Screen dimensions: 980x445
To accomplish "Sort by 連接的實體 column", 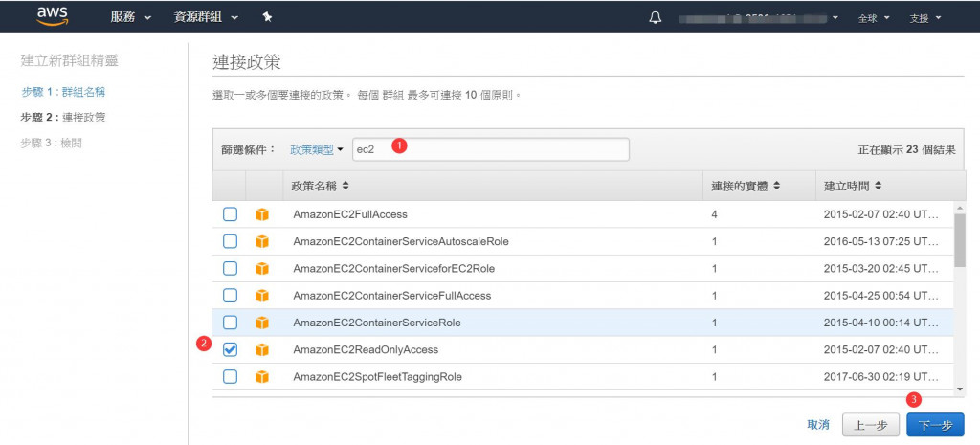I will [746, 187].
